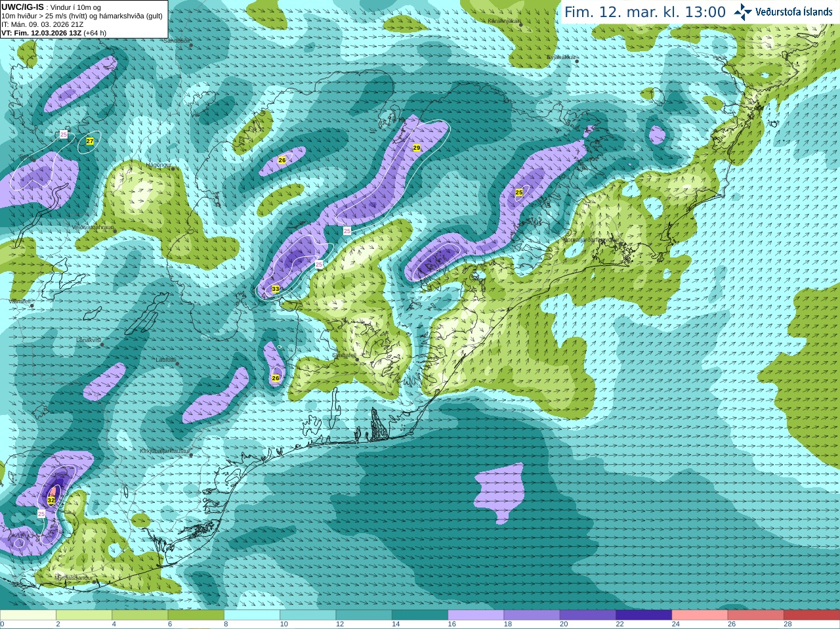Click the Laufbali station label
840x629 pixels.
(166, 360)
